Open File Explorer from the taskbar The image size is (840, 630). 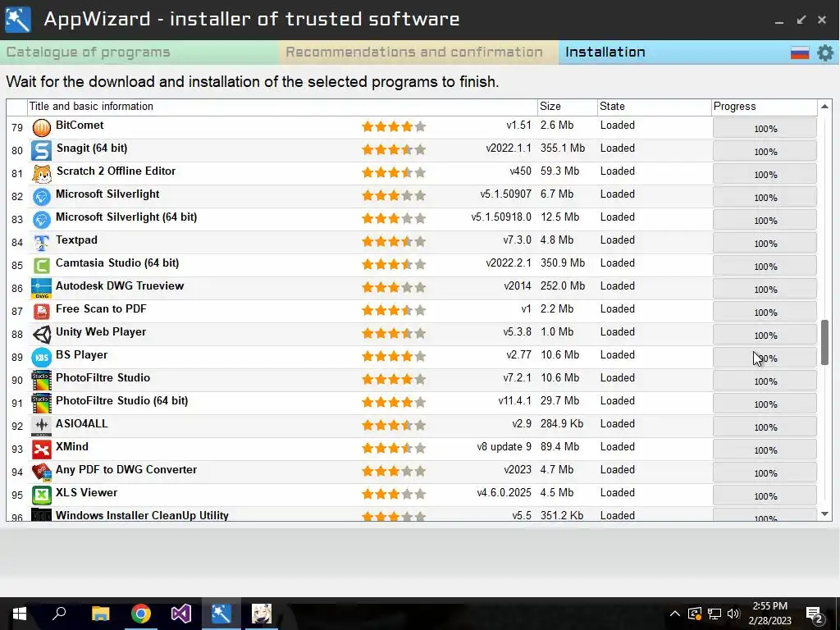click(100, 614)
